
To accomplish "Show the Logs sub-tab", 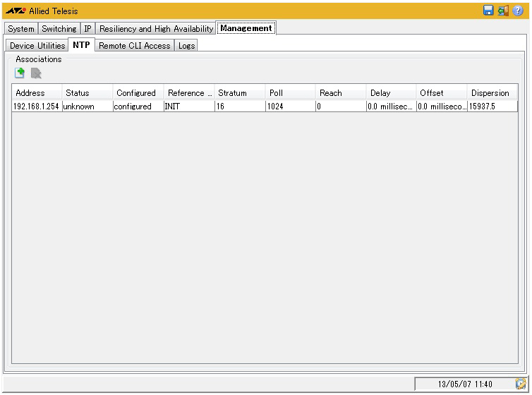I will tap(186, 46).
